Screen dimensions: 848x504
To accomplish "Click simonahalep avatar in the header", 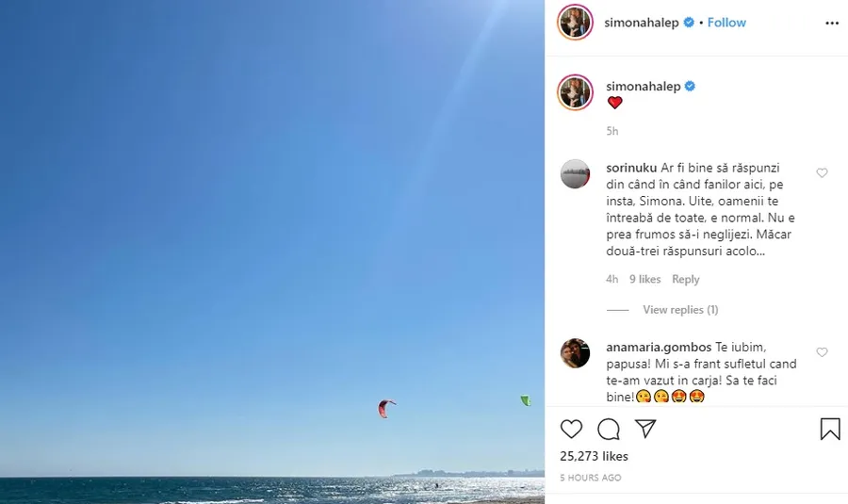I will (x=575, y=23).
